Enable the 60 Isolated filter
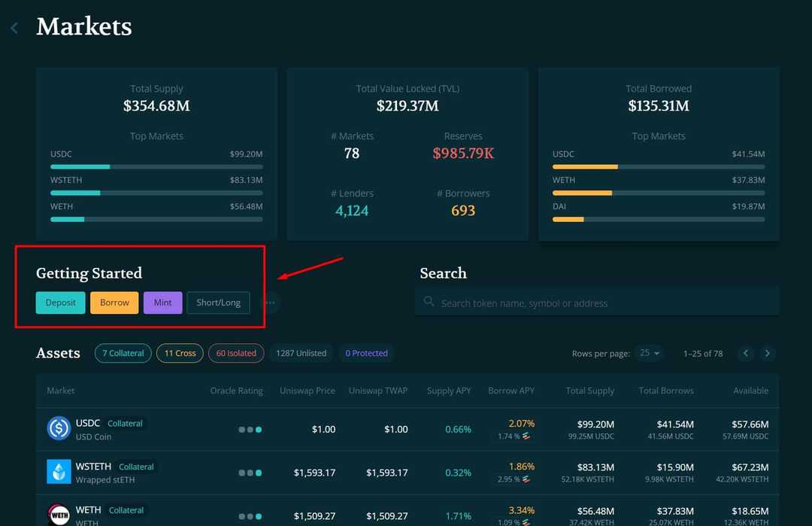The width and height of the screenshot is (812, 526). [236, 353]
